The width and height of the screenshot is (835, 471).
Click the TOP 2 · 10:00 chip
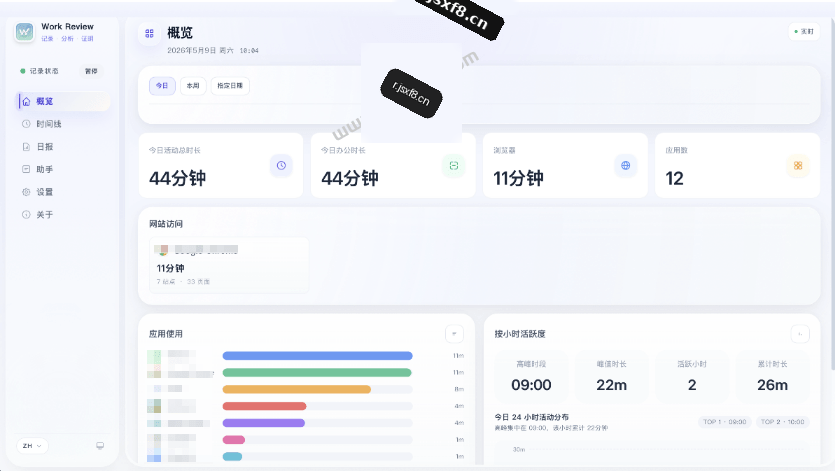tap(782, 422)
